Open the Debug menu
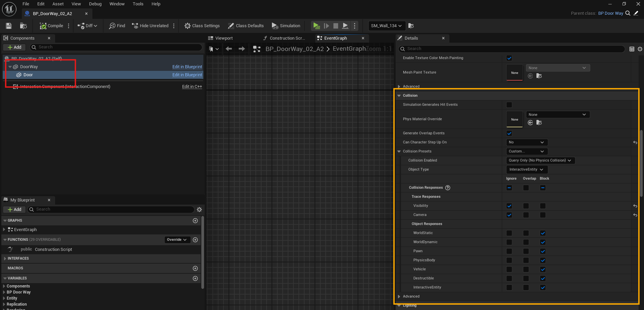644x310 pixels. (95, 4)
